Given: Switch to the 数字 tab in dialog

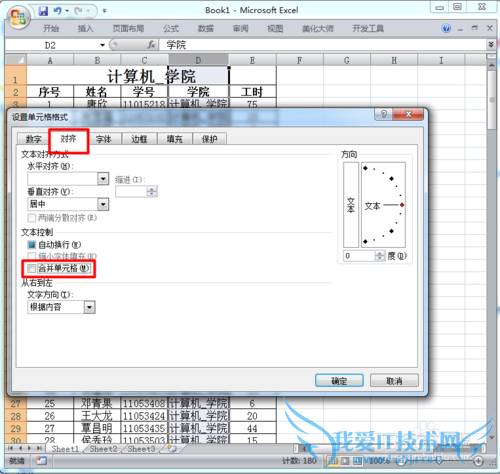Looking at the screenshot, I should (33, 139).
